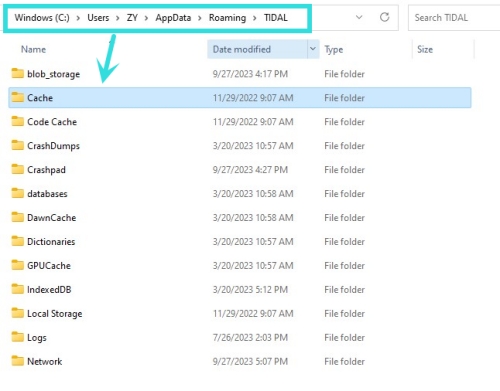Image resolution: width=500 pixels, height=391 pixels.
Task: Expand the chevron after ZY in path
Action: 146,18
